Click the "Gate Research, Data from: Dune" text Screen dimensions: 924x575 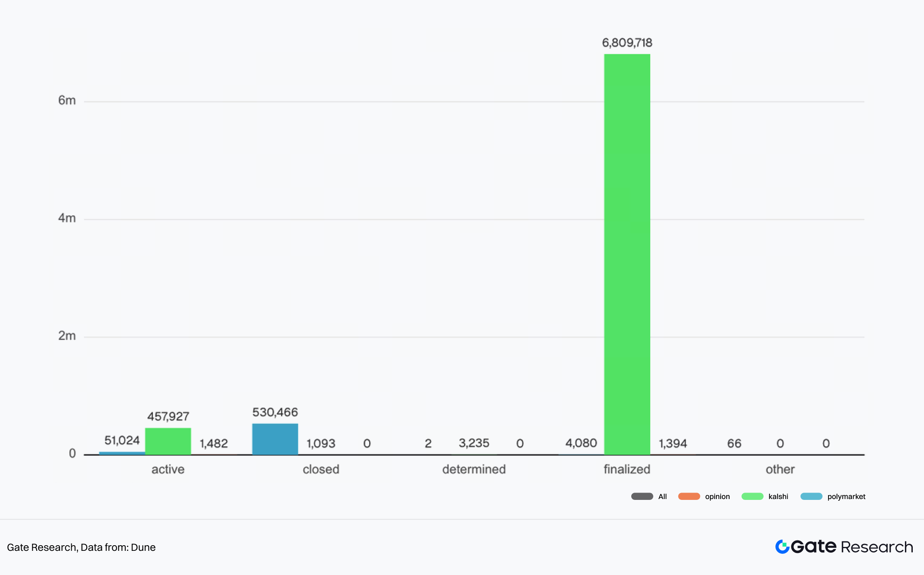(x=81, y=547)
